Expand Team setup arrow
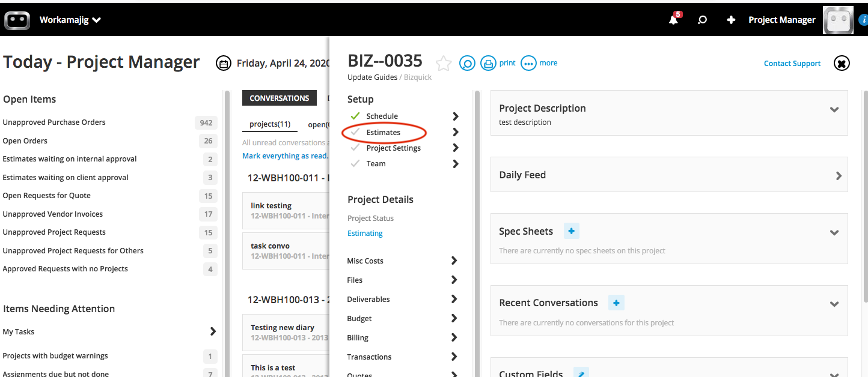 point(456,163)
